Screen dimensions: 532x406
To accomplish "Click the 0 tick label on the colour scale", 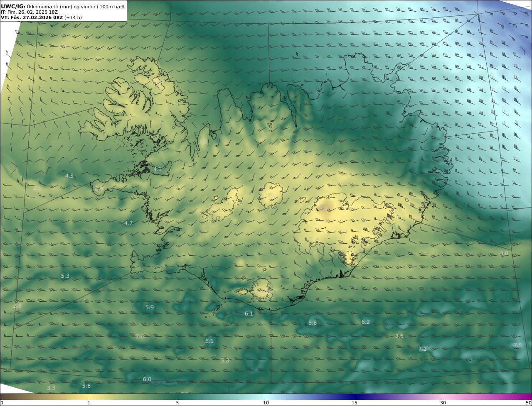I will (x=2, y=403).
